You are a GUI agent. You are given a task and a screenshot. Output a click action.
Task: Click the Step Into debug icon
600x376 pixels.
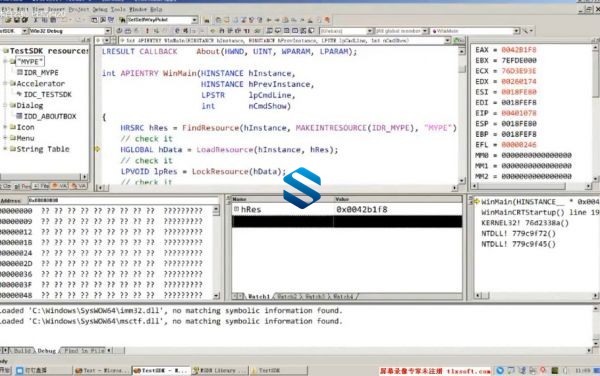[221, 31]
